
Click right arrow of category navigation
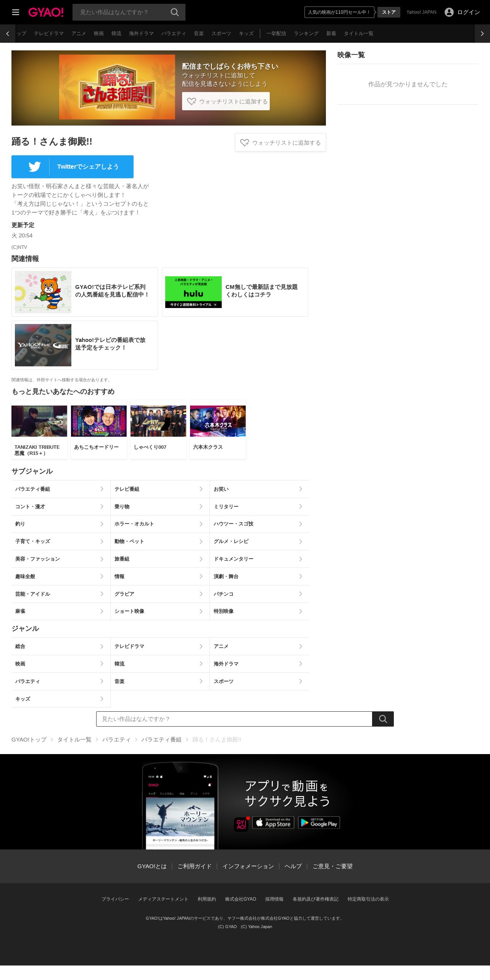pos(482,34)
